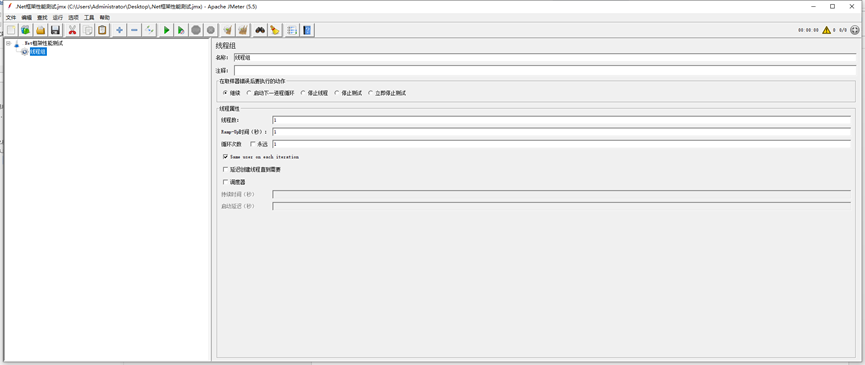Click the Toggle enable/disable icon
The height and width of the screenshot is (365, 865).
pos(149,30)
